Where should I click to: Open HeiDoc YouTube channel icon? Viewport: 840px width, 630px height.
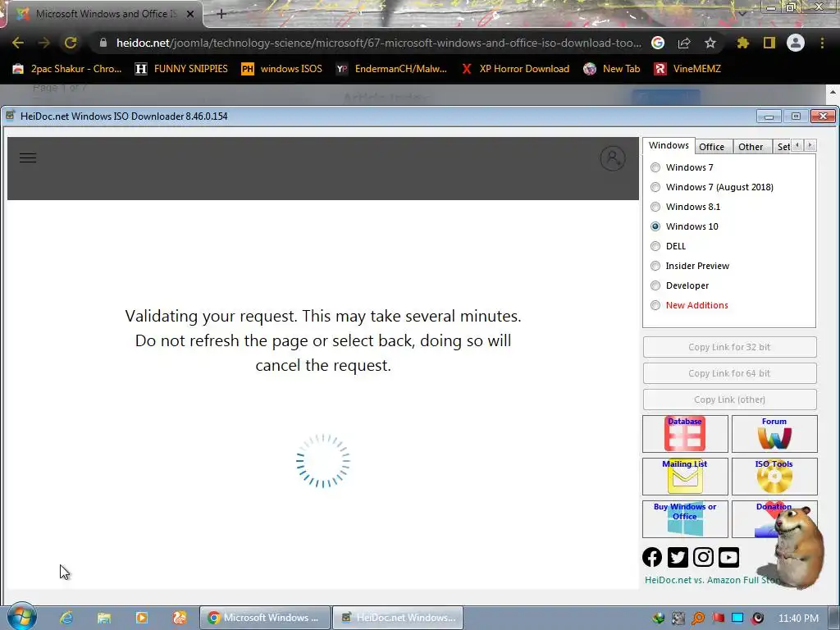click(x=728, y=557)
